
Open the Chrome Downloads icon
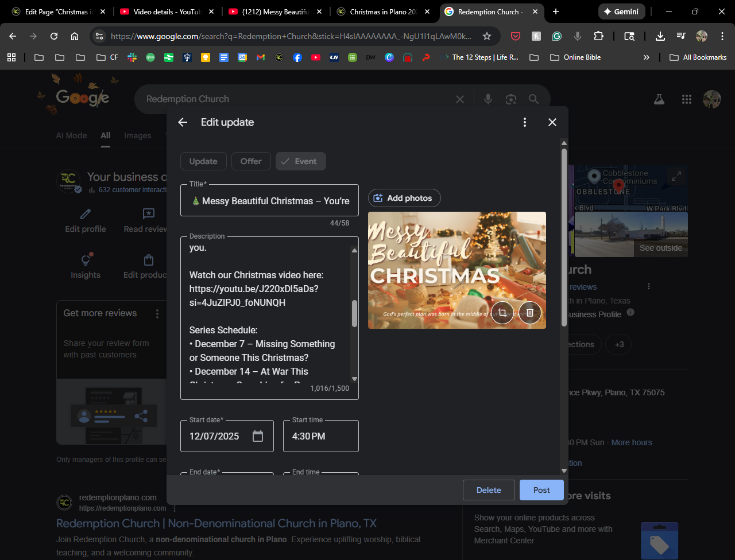click(x=660, y=36)
